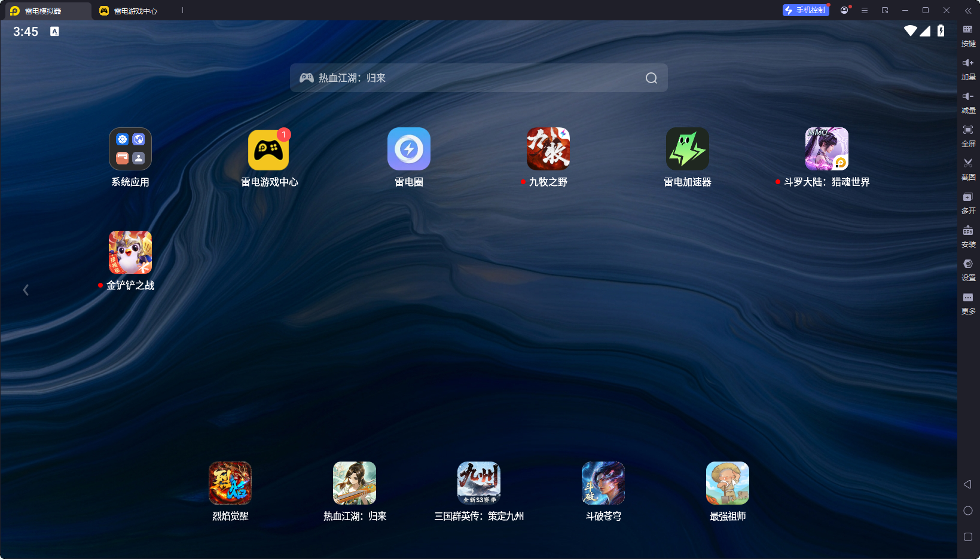
Task: Open the user account icon in title bar
Action: (844, 10)
